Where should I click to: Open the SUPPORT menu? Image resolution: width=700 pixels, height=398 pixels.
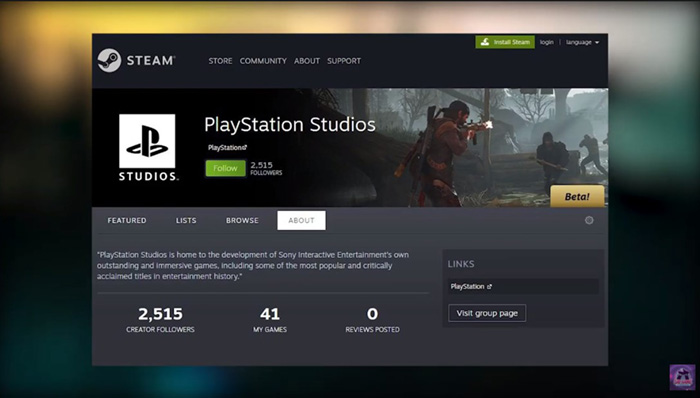point(344,61)
